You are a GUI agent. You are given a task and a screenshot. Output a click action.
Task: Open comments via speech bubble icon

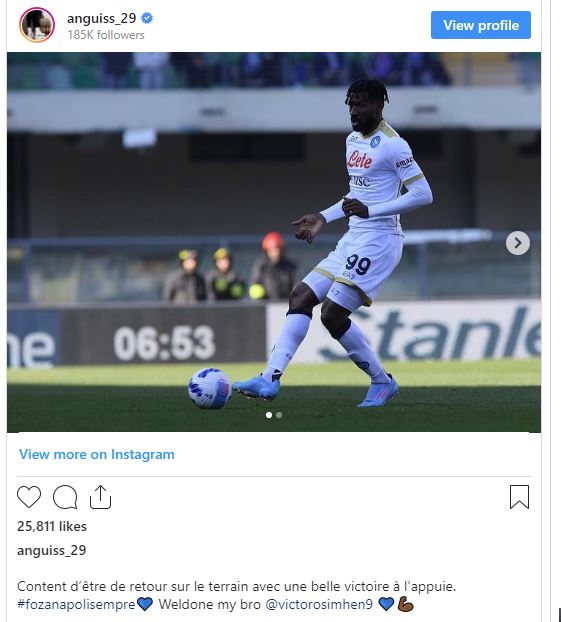65,497
